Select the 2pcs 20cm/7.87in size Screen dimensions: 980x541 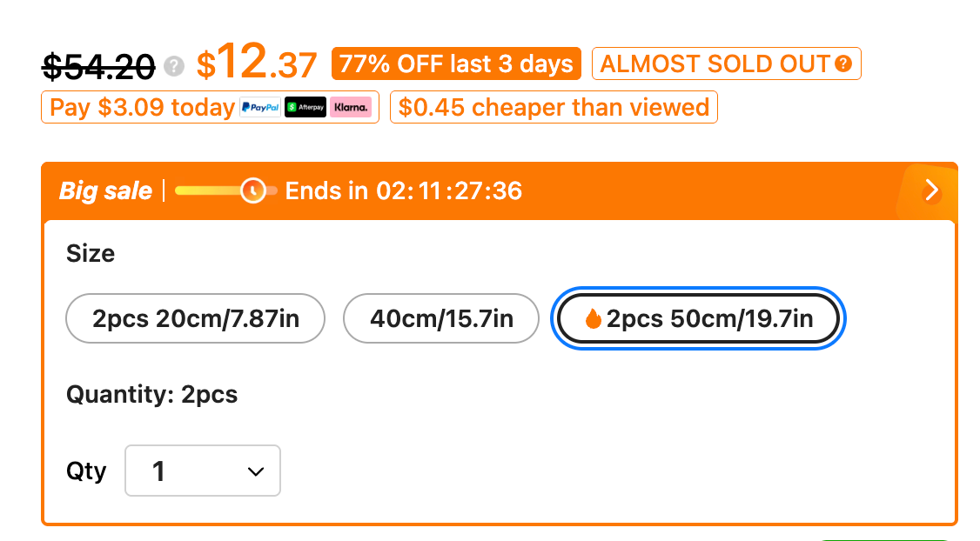(x=196, y=318)
